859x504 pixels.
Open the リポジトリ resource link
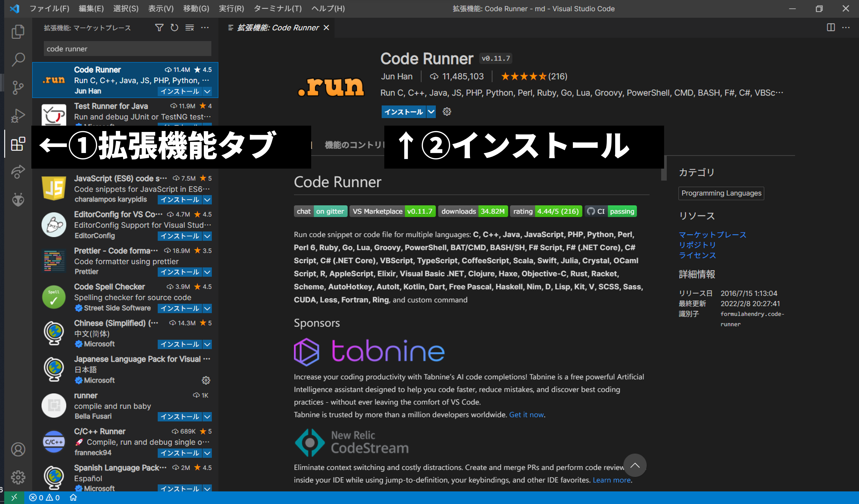[x=698, y=245]
